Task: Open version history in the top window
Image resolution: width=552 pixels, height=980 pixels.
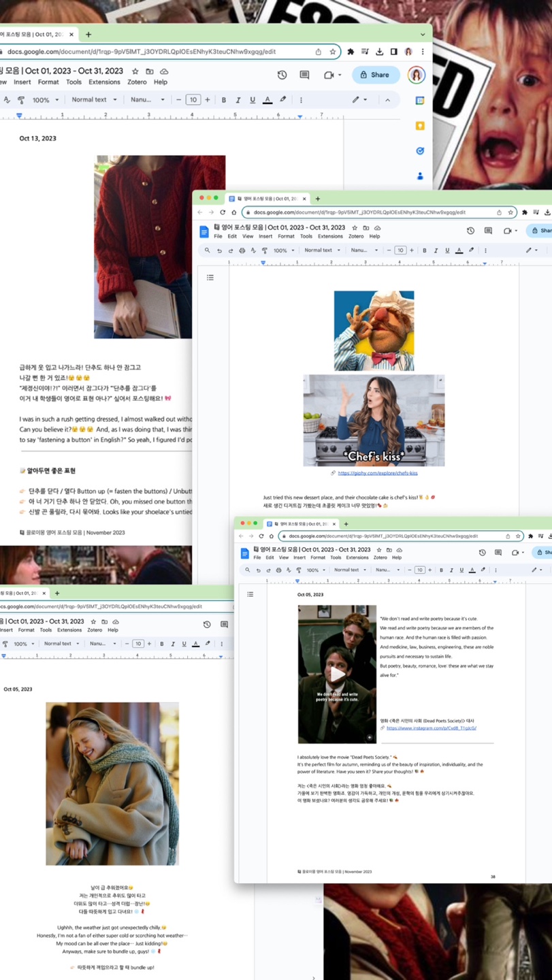Action: click(282, 75)
